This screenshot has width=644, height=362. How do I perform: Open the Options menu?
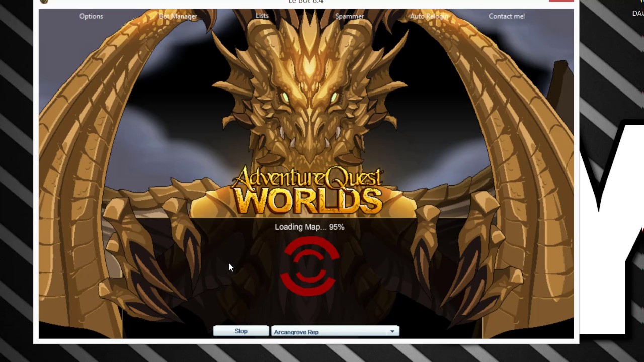coord(91,16)
